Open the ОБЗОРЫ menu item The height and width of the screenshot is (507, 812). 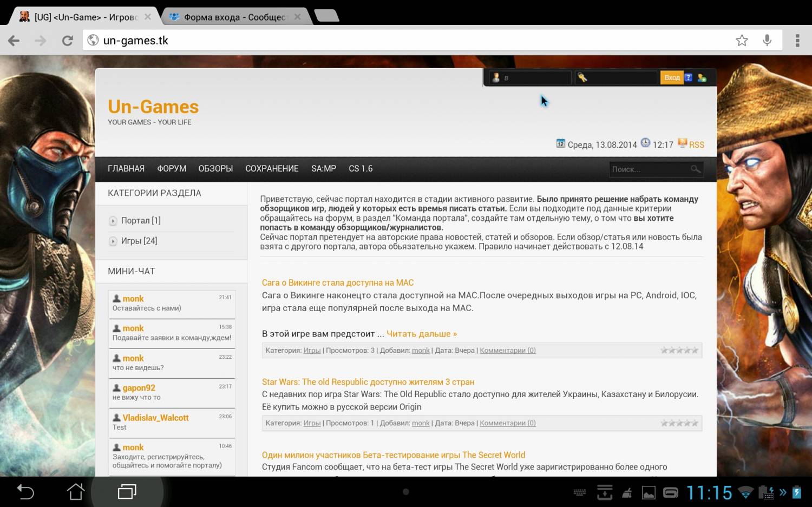pyautogui.click(x=215, y=169)
